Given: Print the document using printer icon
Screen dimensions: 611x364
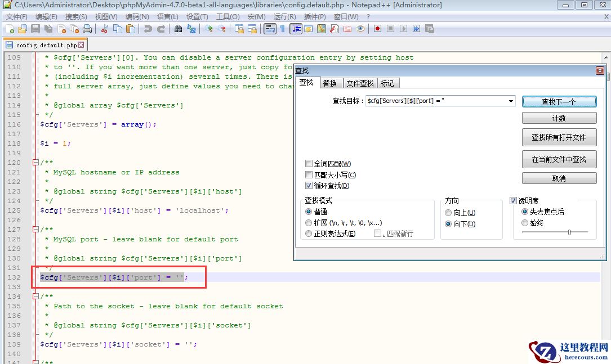Looking at the screenshot, I should click(x=88, y=29).
